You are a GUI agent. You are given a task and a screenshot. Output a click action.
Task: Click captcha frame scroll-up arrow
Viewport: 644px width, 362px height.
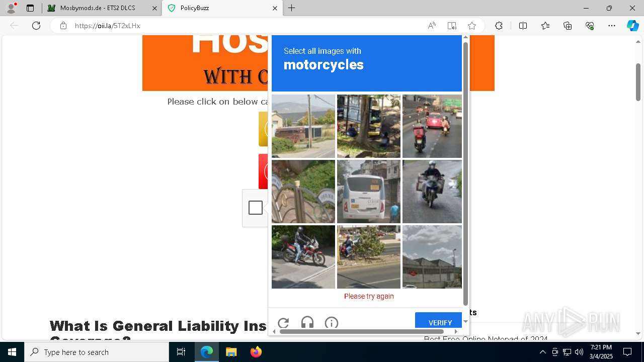point(465,37)
